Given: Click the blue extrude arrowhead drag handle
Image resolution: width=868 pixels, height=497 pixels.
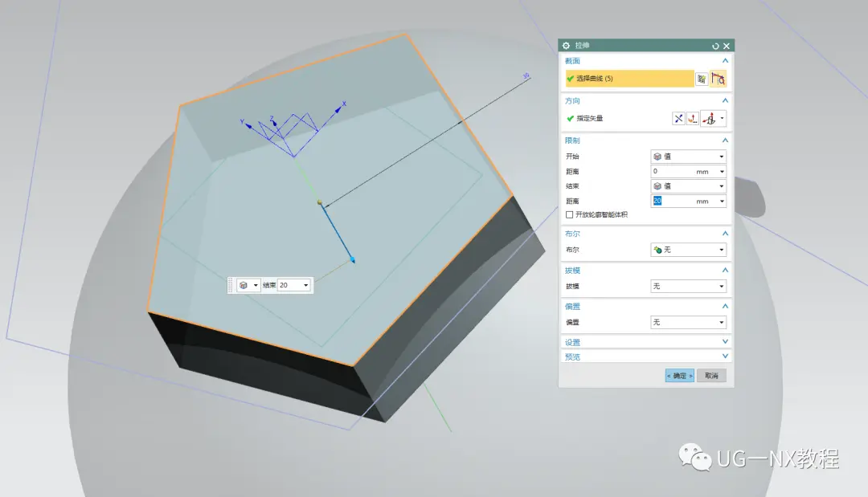Looking at the screenshot, I should pos(352,259).
